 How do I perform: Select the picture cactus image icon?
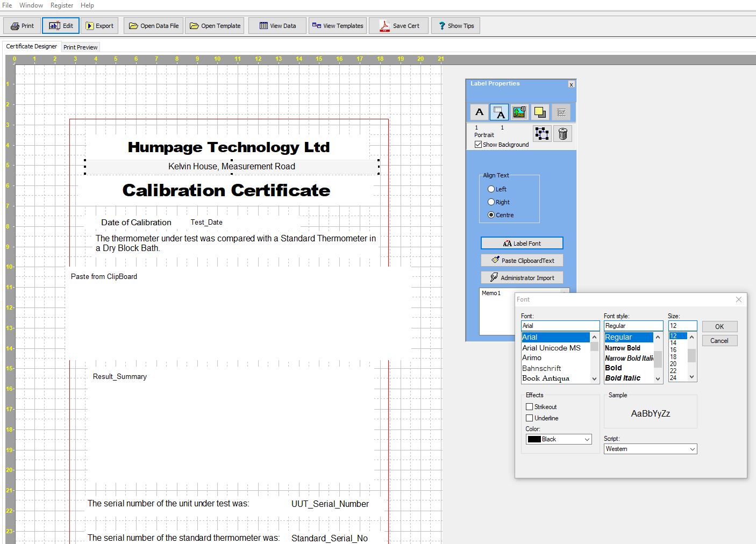(x=519, y=112)
